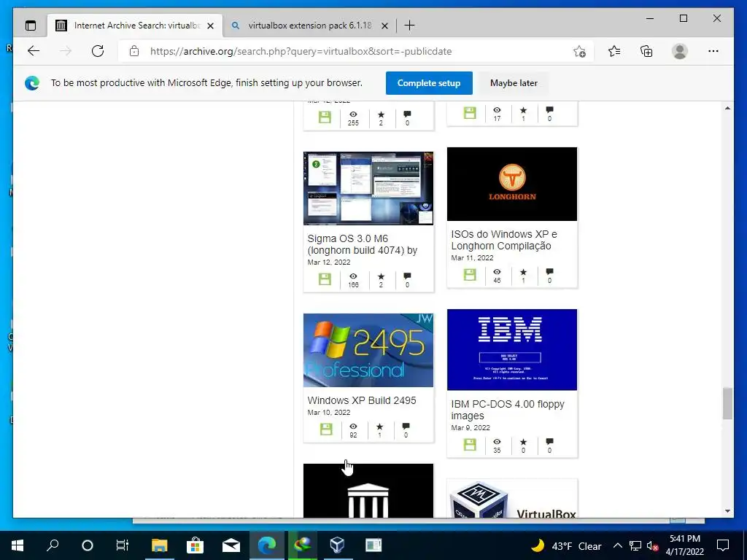Click Complete setup button

click(x=429, y=83)
